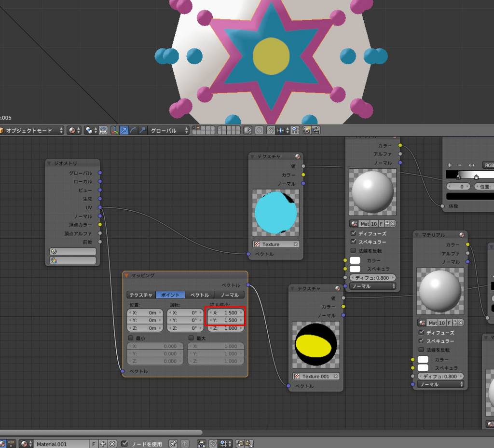This screenshot has width=494, height=448.
Task: Select the Normal mapping type tab
Action: (x=229, y=295)
